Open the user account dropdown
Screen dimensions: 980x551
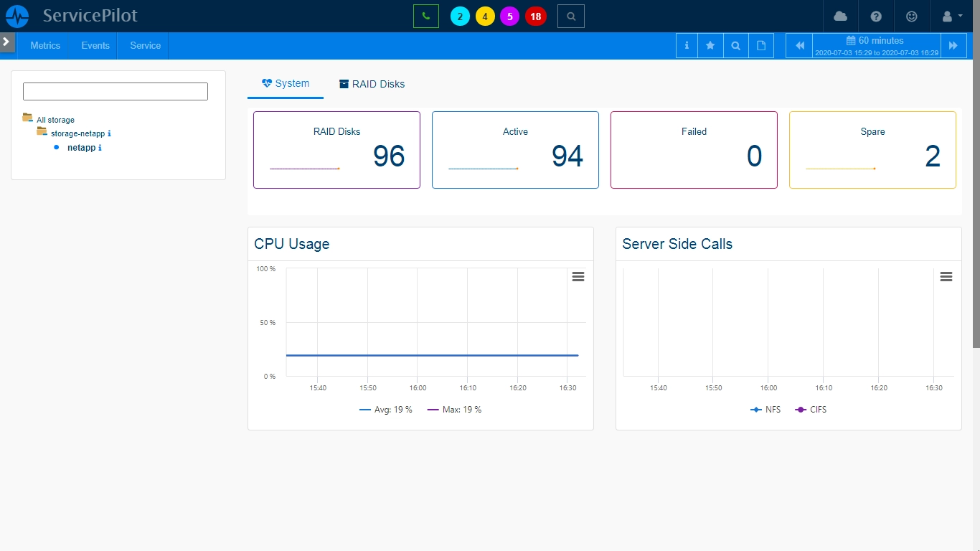[x=952, y=16]
